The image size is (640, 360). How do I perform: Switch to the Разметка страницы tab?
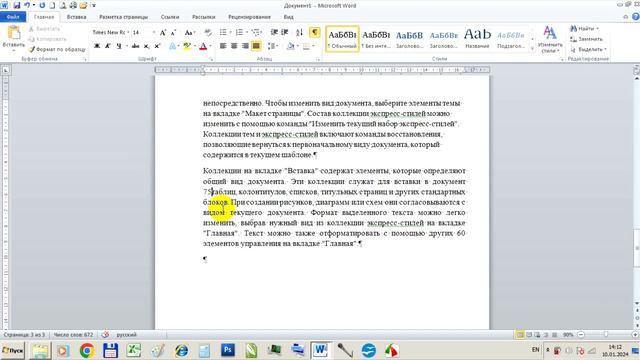pos(124,17)
